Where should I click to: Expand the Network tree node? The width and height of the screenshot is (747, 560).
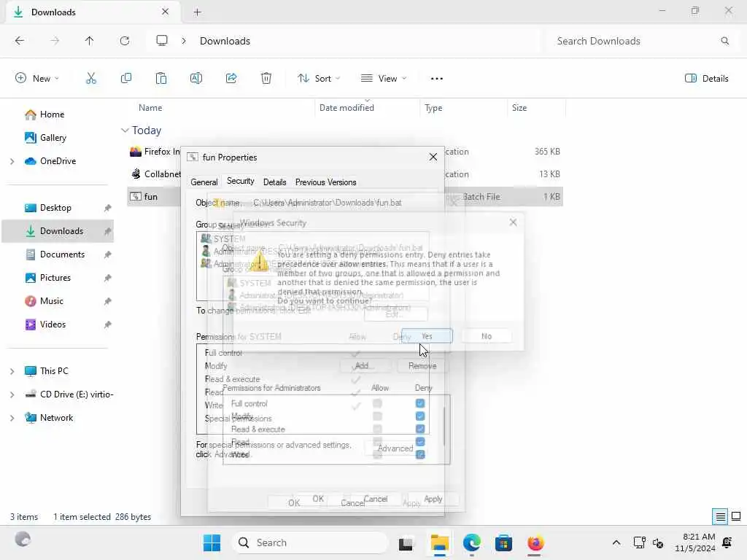(12, 418)
